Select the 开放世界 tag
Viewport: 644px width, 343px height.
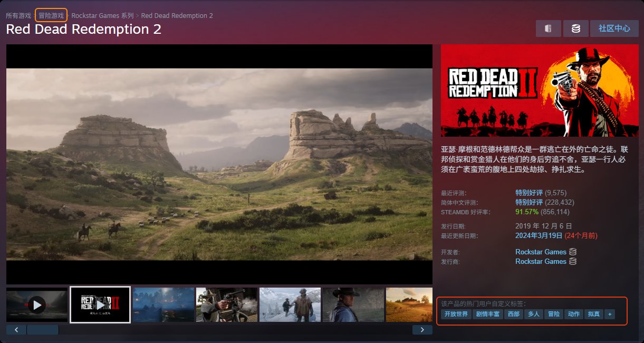click(456, 314)
